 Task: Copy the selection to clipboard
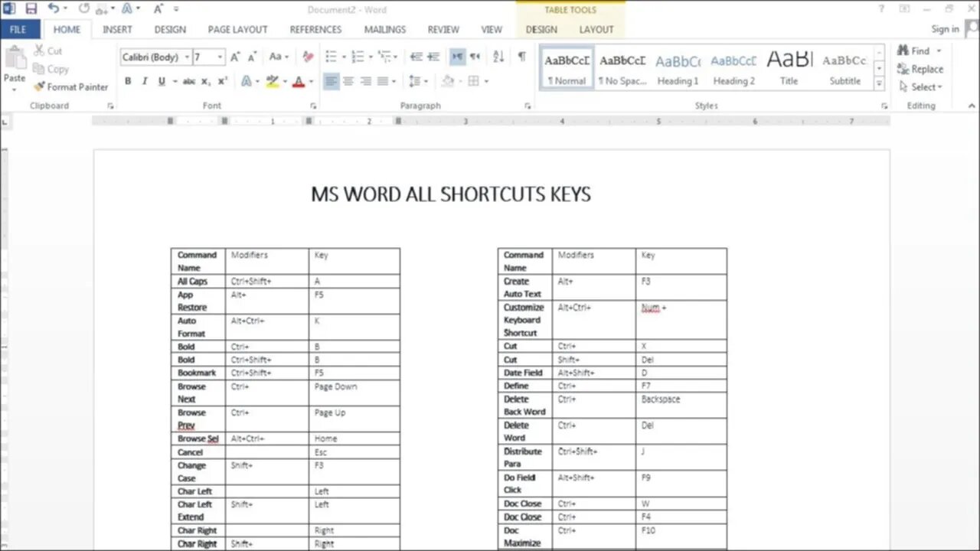point(40,69)
